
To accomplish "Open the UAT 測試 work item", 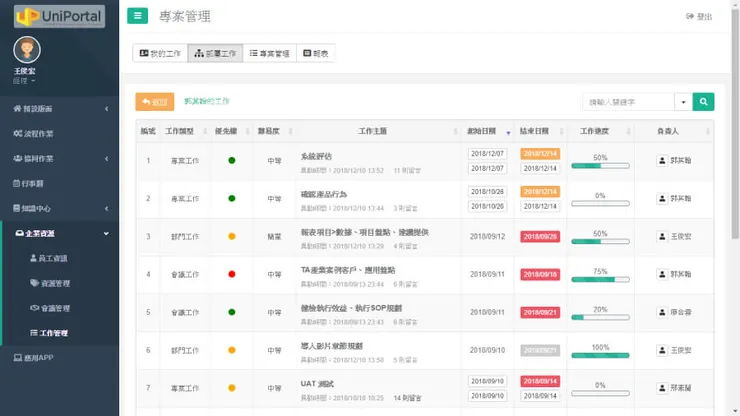I will coord(317,384).
